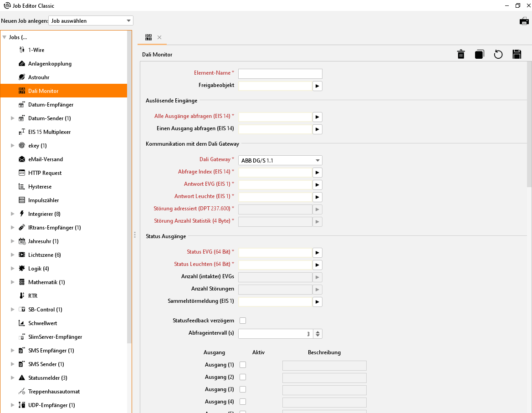Open the HTTP Request job
Screen dimensions: 532x413
(x=45, y=173)
